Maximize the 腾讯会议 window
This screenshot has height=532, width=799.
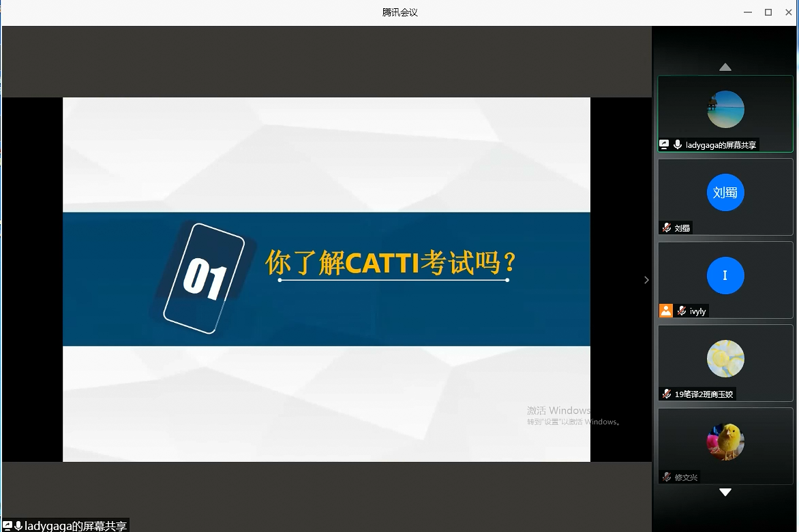pyautogui.click(x=768, y=12)
